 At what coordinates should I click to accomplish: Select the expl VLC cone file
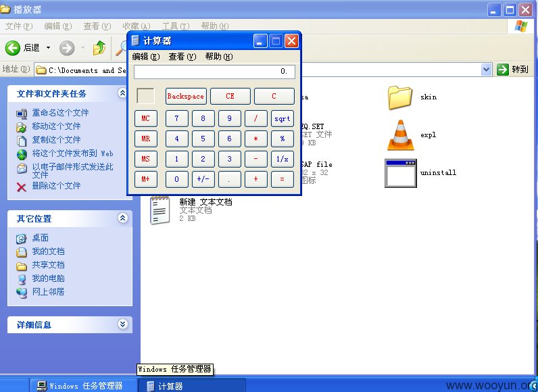pyautogui.click(x=400, y=135)
